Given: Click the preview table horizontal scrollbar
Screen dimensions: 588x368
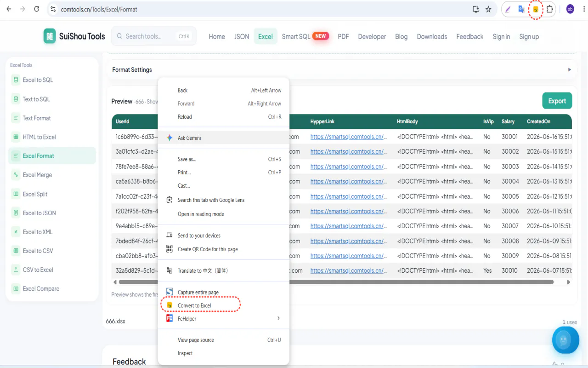Looking at the screenshot, I should (336, 282).
